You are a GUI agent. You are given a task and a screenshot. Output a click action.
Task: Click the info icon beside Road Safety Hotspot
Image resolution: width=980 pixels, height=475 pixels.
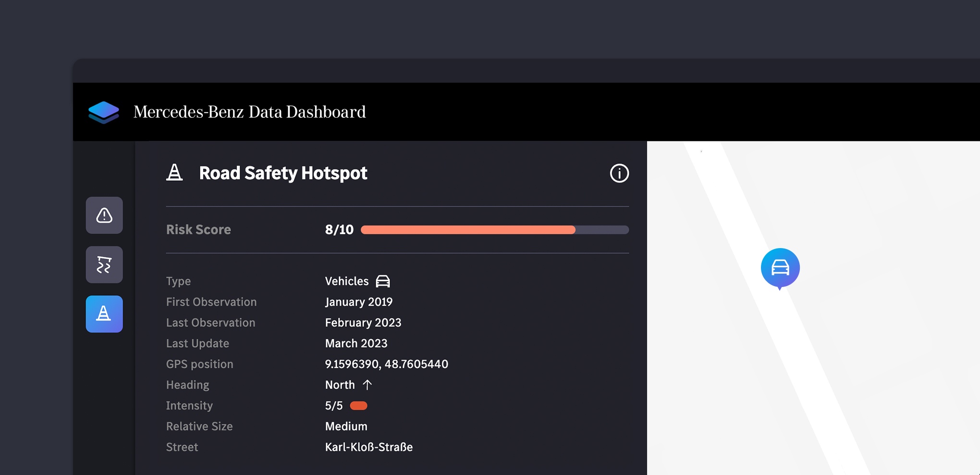(x=619, y=173)
